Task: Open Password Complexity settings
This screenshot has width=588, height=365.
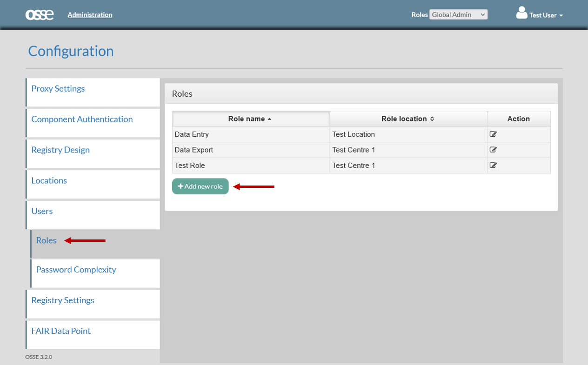Action: coord(95,273)
